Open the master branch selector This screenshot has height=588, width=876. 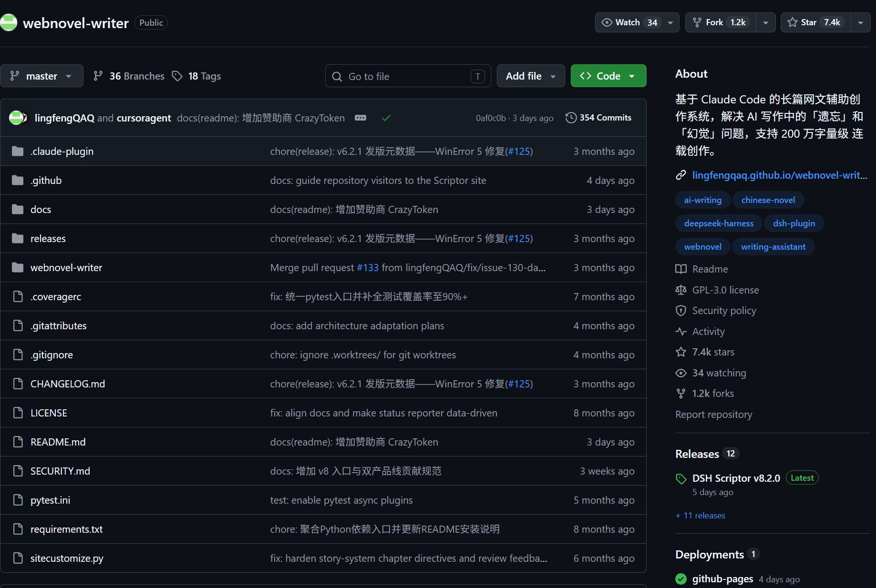pos(41,76)
